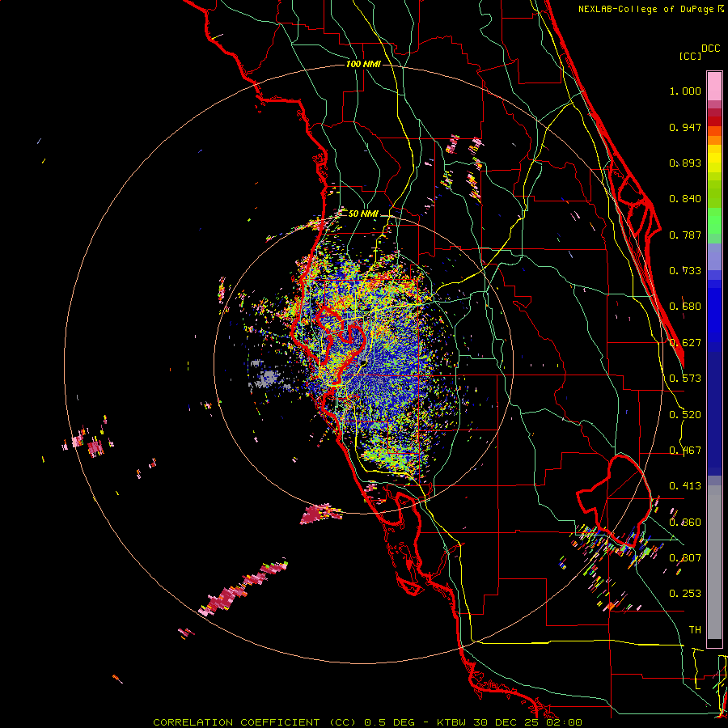Click the Correlation Coefficient caption at bottom
This screenshot has height=728, width=728.
(x=367, y=722)
